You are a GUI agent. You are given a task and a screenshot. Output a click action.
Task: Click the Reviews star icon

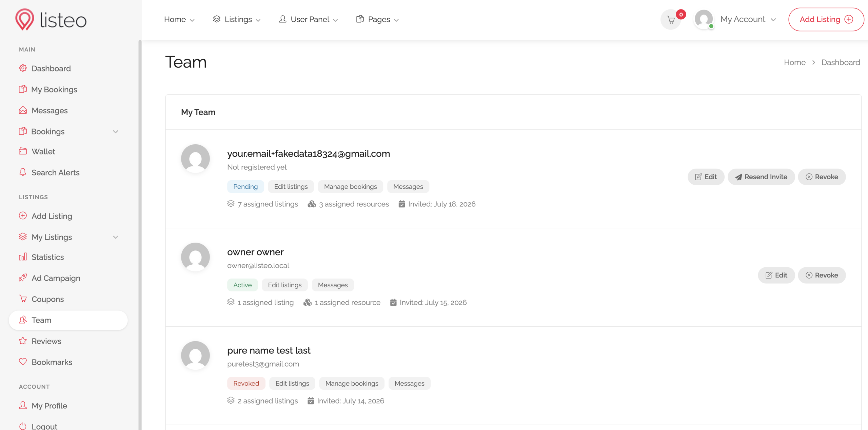point(23,341)
